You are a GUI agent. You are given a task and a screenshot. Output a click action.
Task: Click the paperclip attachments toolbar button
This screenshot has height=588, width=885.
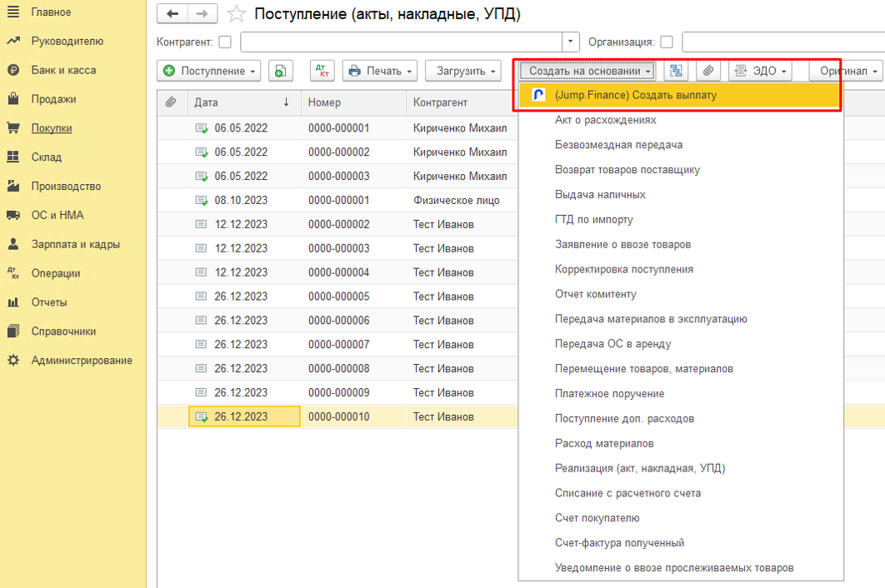[707, 72]
